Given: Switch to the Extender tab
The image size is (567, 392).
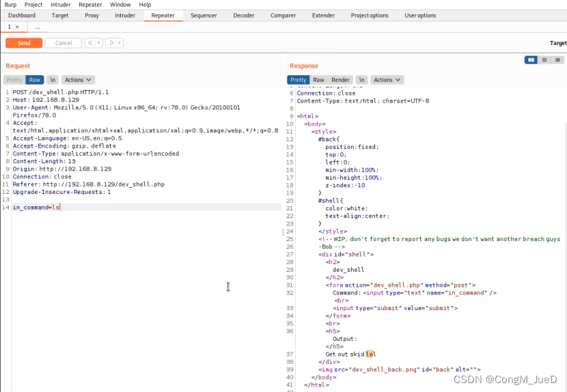Looking at the screenshot, I should point(323,16).
